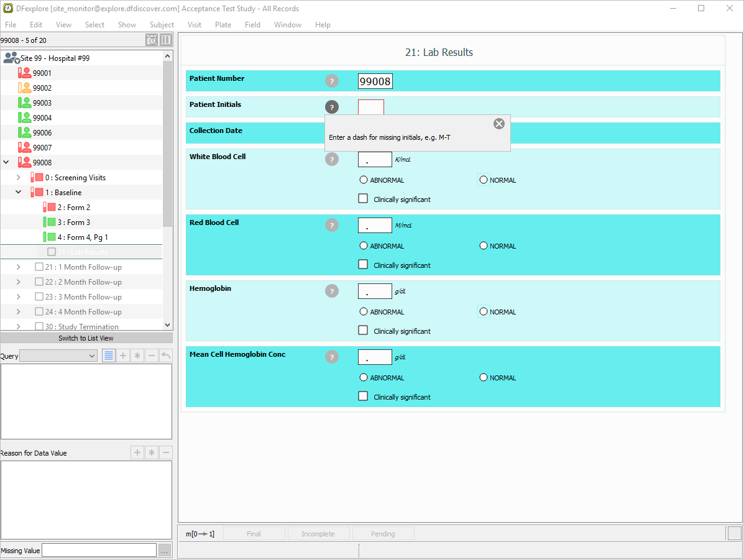Viewport: 744px width, 560px height.
Task: Click help icon for Patient Number
Action: pyautogui.click(x=332, y=81)
